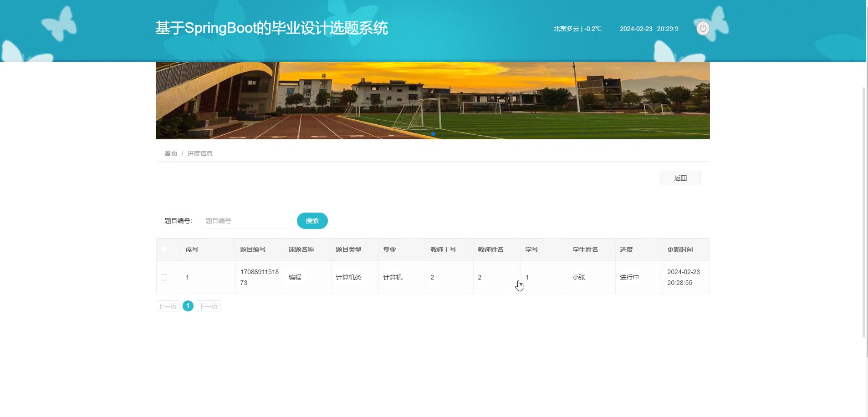Click the 进度信息 breadcrumb
Screen dimensions: 868x417
(200, 153)
